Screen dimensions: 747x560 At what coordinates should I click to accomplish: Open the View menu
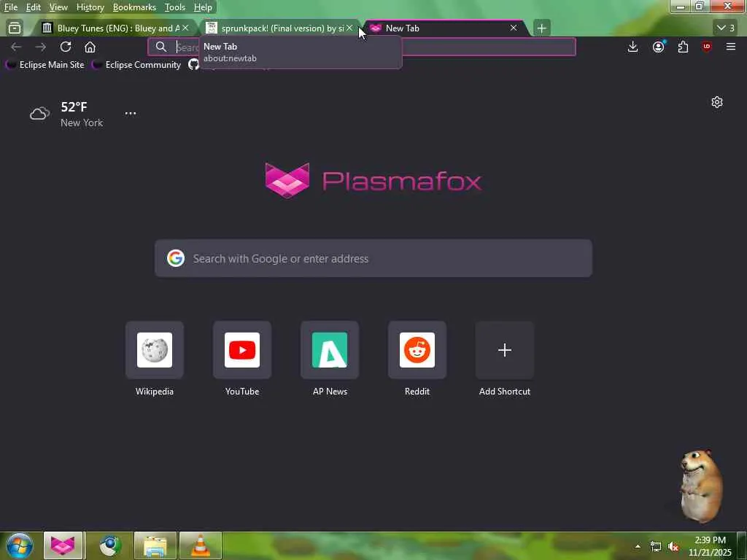pyautogui.click(x=58, y=7)
